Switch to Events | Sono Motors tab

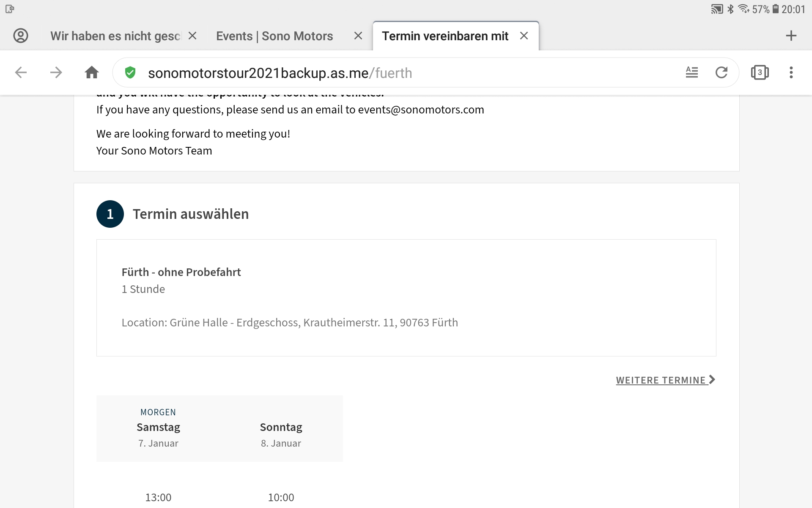coord(274,36)
